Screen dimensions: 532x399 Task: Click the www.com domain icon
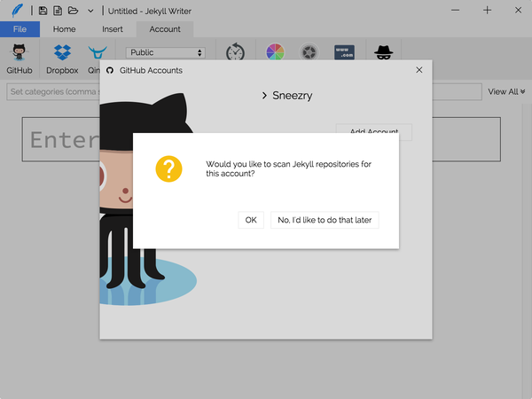(344, 52)
